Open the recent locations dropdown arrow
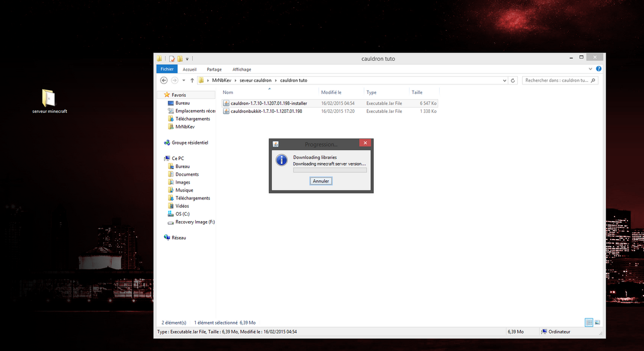 (184, 81)
